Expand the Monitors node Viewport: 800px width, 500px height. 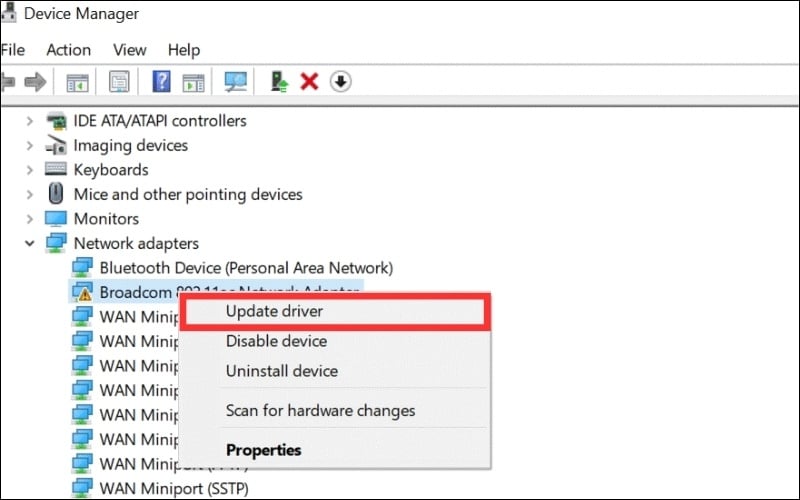(30, 219)
